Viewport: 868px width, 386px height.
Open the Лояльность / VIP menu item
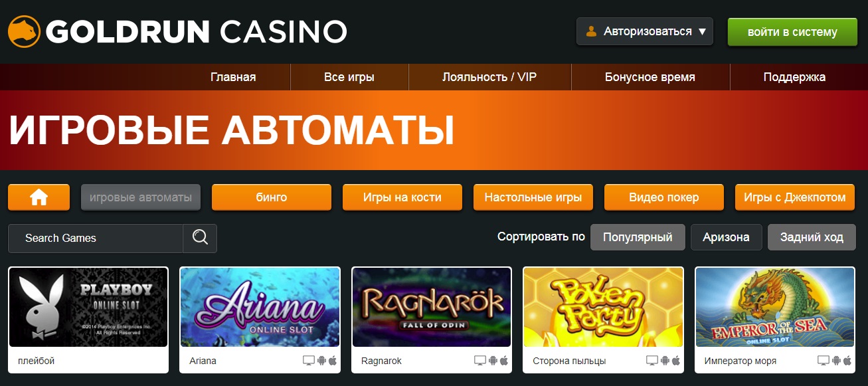(x=489, y=77)
